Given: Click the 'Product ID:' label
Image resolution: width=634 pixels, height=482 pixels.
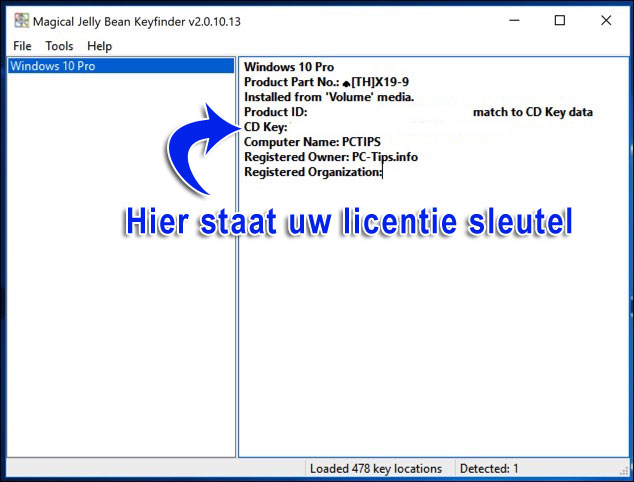Looking at the screenshot, I should (276, 112).
